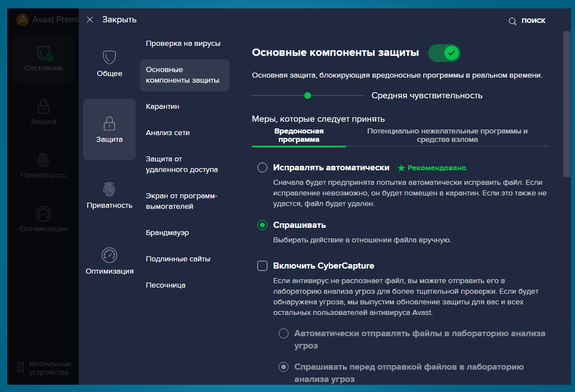Screen dimensions: 575x392
Task: Toggle Основные компоненты защиты switch off
Action: click(444, 53)
